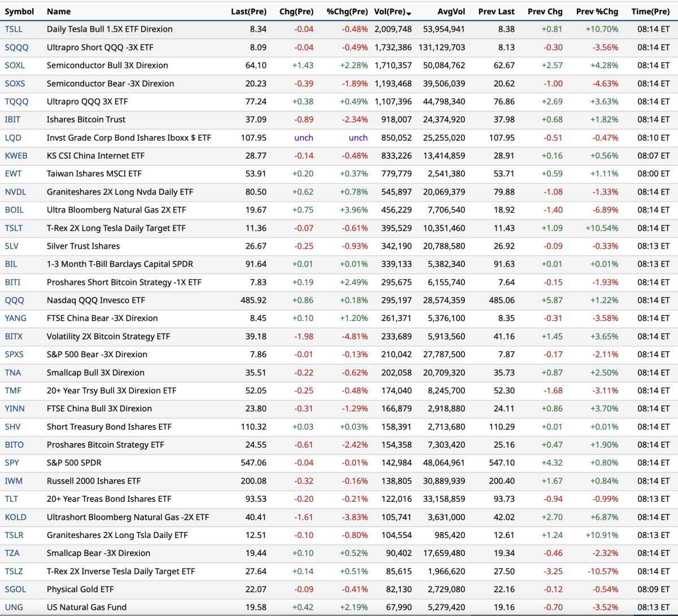Viewport: 678px width, 616px height.
Task: Open the SQQQ ticker link
Action: click(16, 47)
